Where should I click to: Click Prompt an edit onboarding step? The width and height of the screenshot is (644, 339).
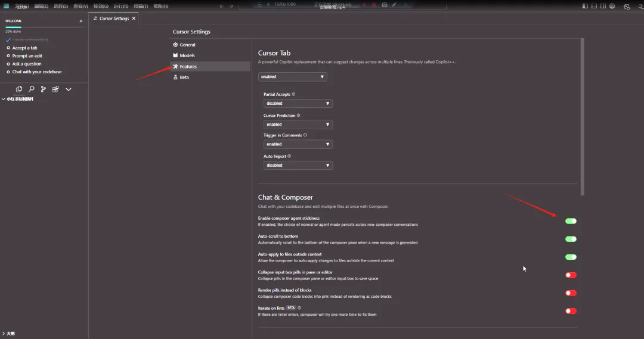pyautogui.click(x=27, y=56)
